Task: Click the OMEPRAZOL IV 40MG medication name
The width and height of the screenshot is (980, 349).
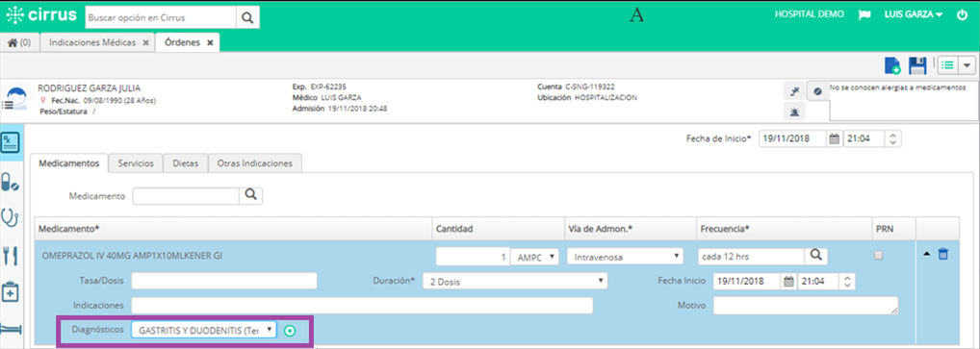Action: pyautogui.click(x=132, y=256)
